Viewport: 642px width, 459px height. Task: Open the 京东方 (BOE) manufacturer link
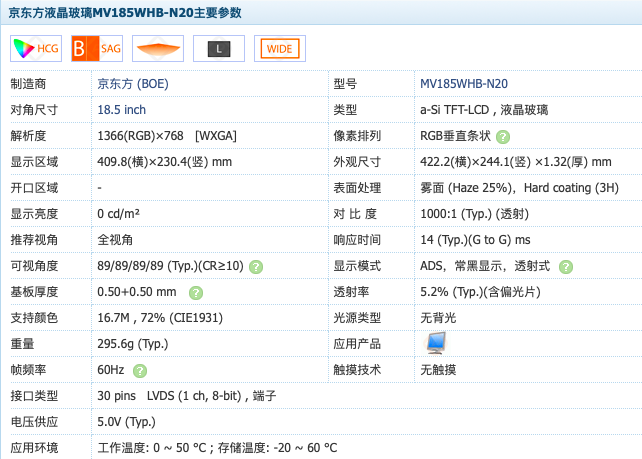(133, 84)
